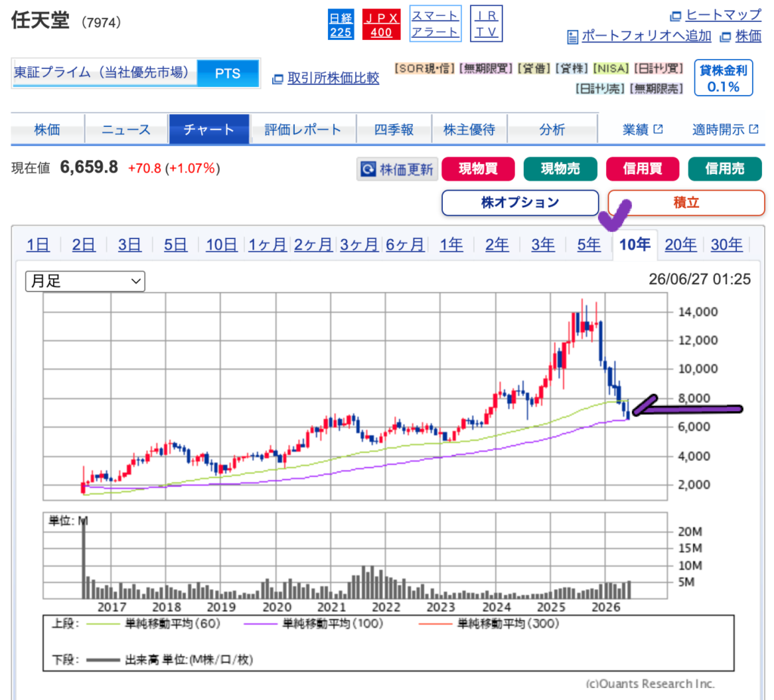Image resolution: width=774 pixels, height=700 pixels.
Task: Open the 業績 external link
Action: [x=642, y=129]
